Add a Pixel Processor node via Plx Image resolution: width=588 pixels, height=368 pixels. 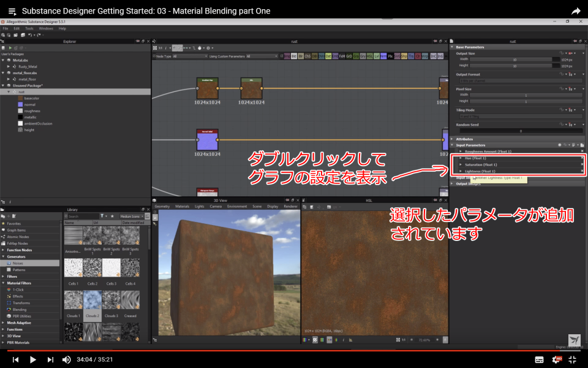(x=390, y=56)
